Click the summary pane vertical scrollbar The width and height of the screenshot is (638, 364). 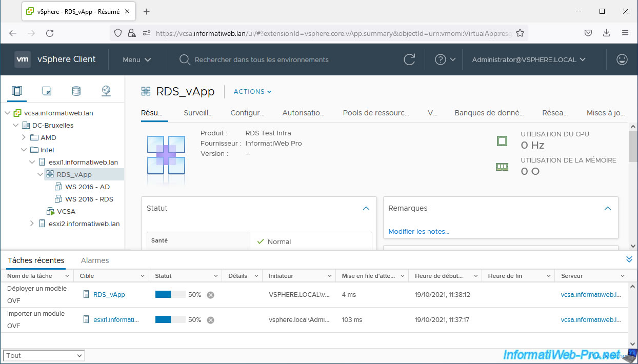(x=633, y=147)
